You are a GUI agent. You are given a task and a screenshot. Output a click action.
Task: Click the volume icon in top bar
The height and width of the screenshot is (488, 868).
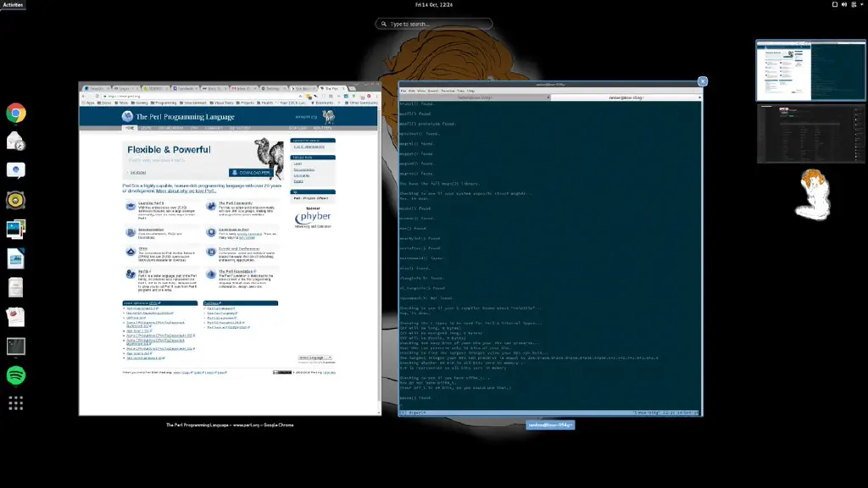click(844, 4)
